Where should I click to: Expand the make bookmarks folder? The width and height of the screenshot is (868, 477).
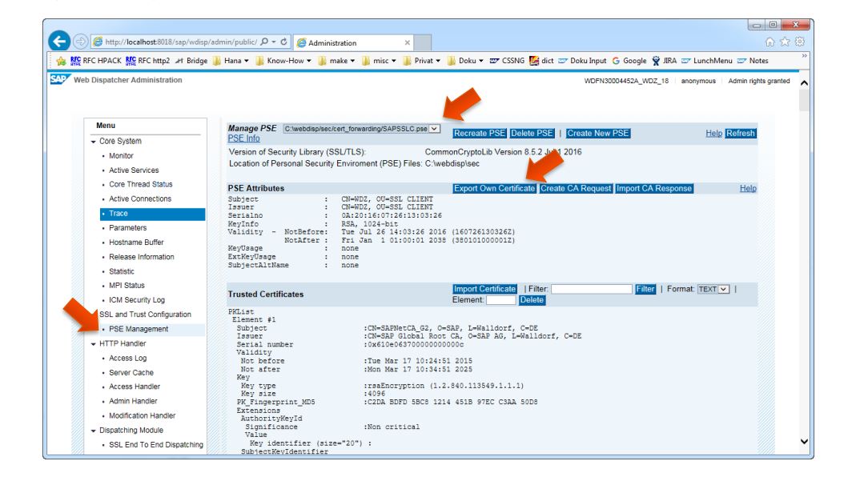point(336,61)
